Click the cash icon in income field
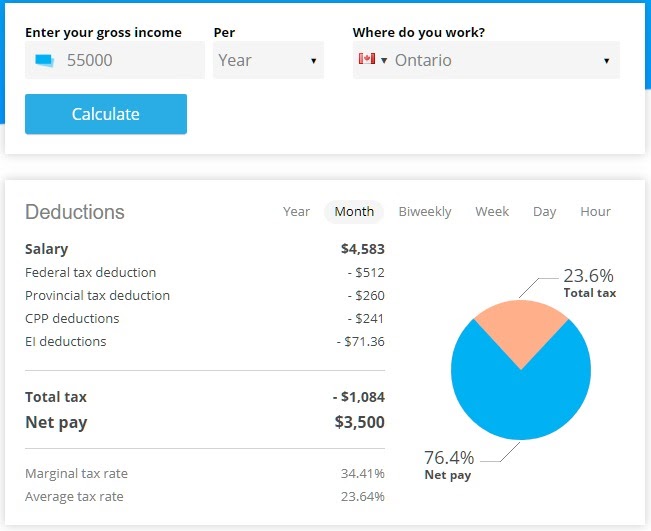The height and width of the screenshot is (531, 651). [44, 60]
